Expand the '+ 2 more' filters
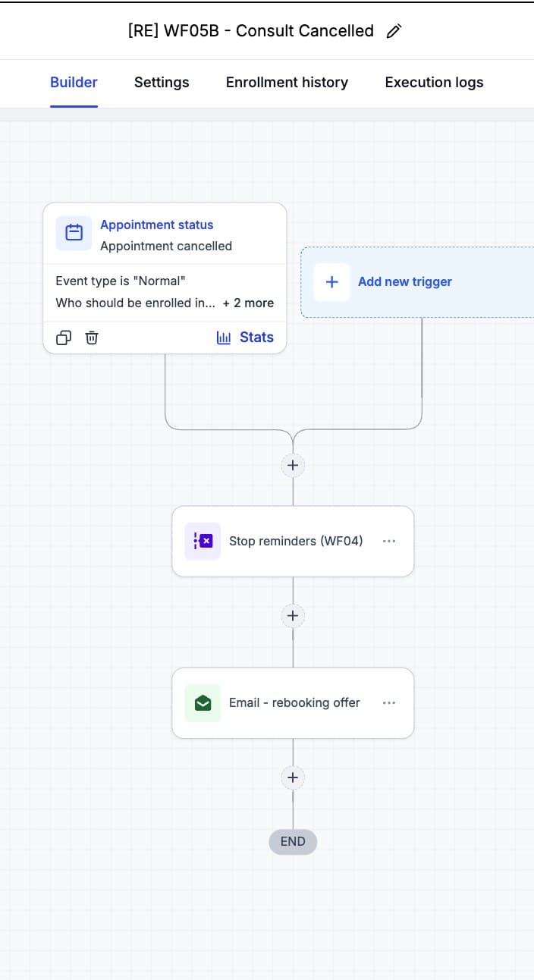This screenshot has height=980, width=534. coord(248,303)
